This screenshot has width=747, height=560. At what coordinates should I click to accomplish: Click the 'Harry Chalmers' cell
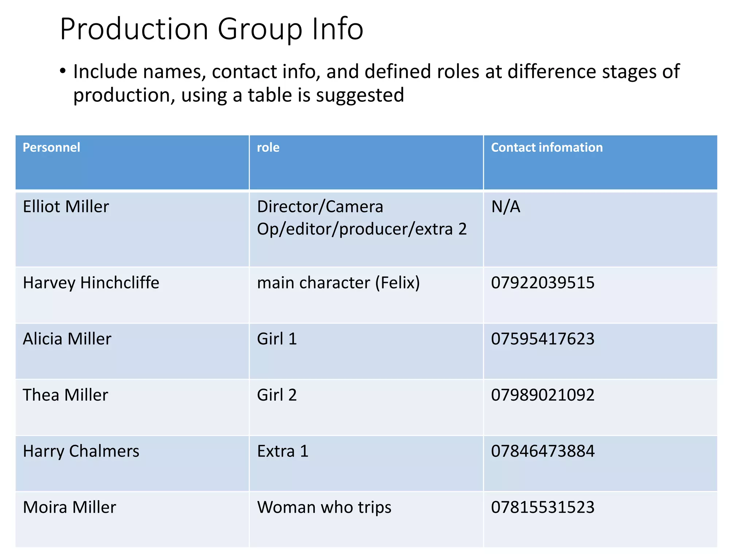point(132,463)
